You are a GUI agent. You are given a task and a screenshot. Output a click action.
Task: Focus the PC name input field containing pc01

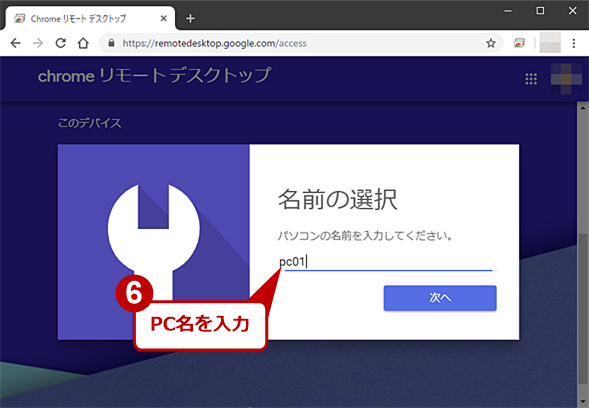click(388, 262)
